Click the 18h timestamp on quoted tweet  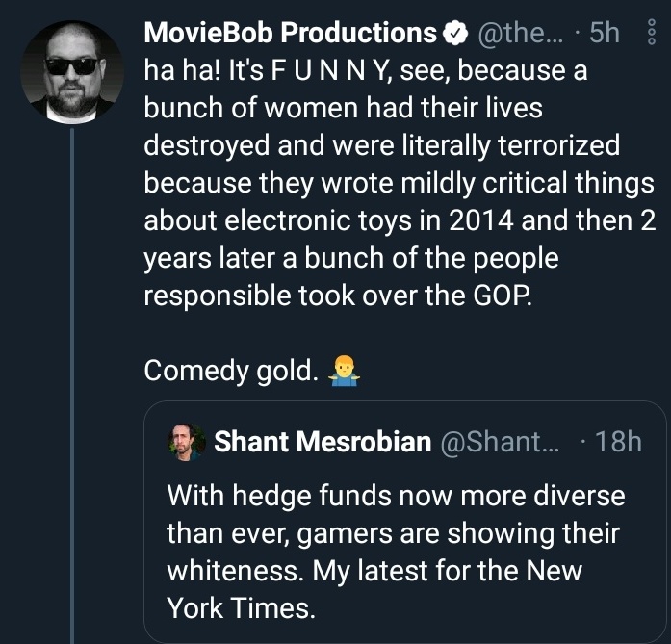click(x=618, y=442)
